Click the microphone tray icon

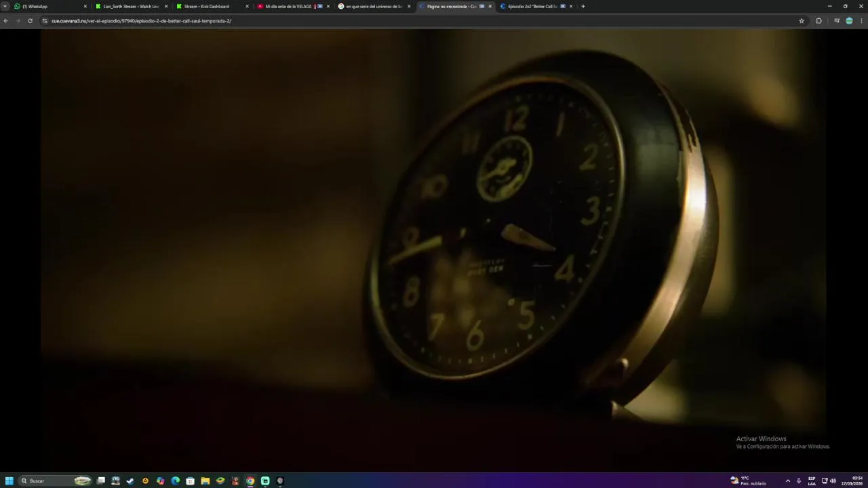coord(798,481)
